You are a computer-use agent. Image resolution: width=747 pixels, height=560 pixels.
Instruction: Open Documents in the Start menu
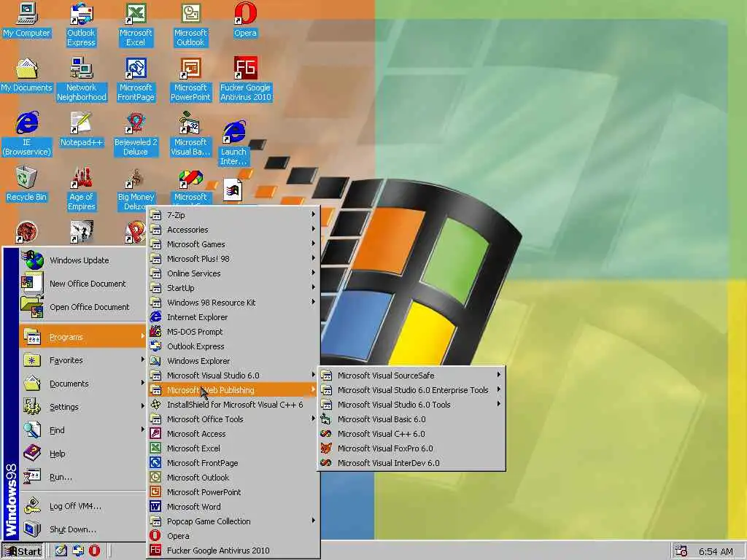[83, 384]
